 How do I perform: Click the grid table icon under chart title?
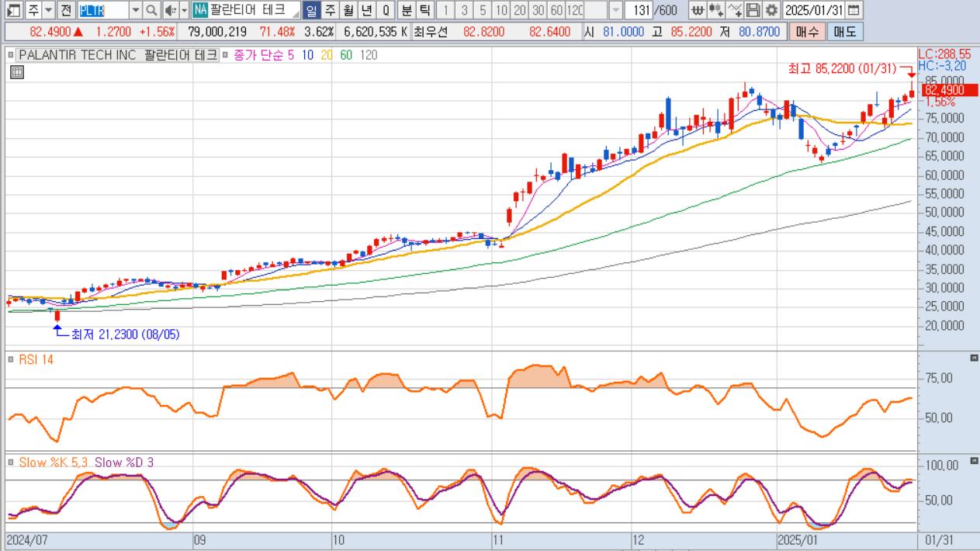[17, 72]
